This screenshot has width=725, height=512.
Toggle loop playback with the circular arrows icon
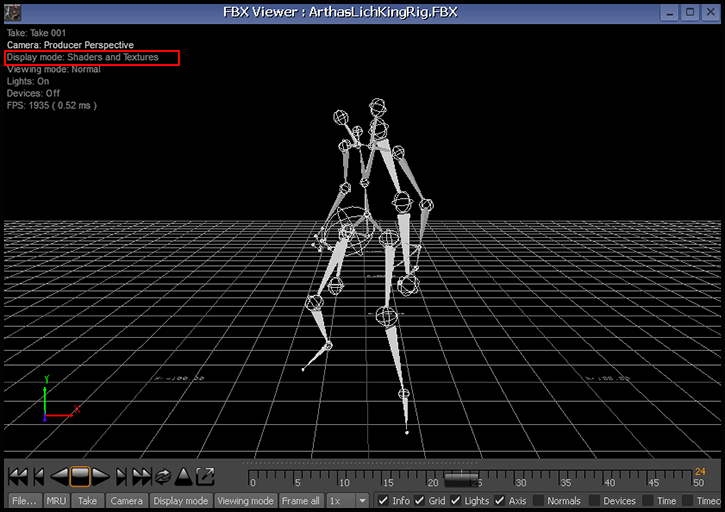coord(162,476)
